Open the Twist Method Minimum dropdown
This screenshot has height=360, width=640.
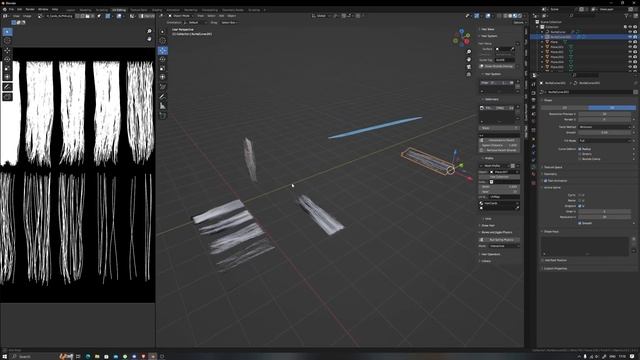[604, 127]
